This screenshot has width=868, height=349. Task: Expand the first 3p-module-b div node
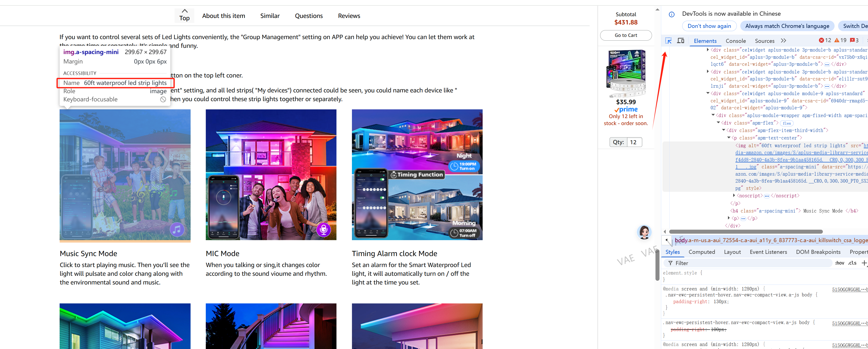[x=708, y=50]
